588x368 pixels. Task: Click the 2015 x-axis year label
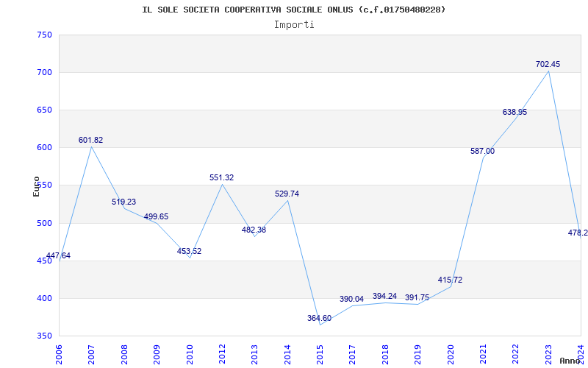point(320,354)
